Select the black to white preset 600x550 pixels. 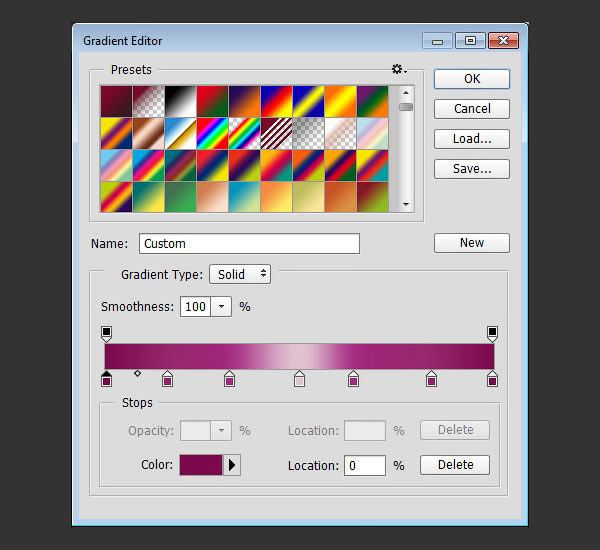181,101
